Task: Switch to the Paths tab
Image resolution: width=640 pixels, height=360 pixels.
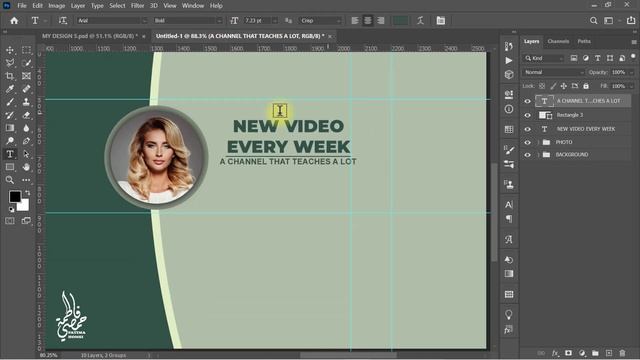Action: (584, 41)
